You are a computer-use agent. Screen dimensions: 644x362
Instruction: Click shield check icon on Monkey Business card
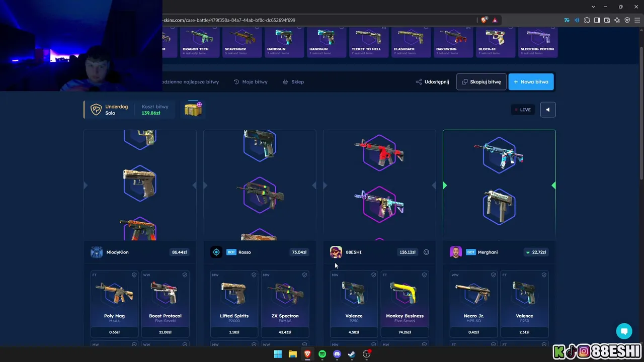[x=424, y=275]
